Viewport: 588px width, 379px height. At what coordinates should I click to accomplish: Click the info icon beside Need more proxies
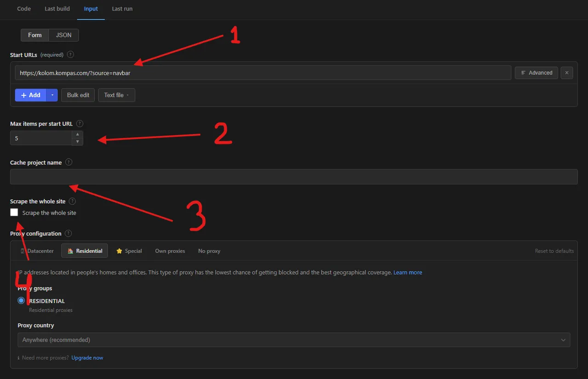click(x=19, y=358)
